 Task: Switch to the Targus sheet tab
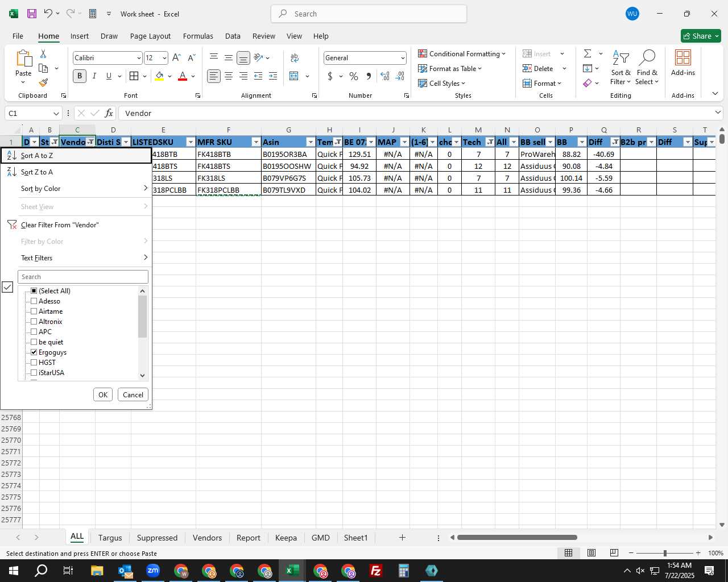tap(110, 538)
